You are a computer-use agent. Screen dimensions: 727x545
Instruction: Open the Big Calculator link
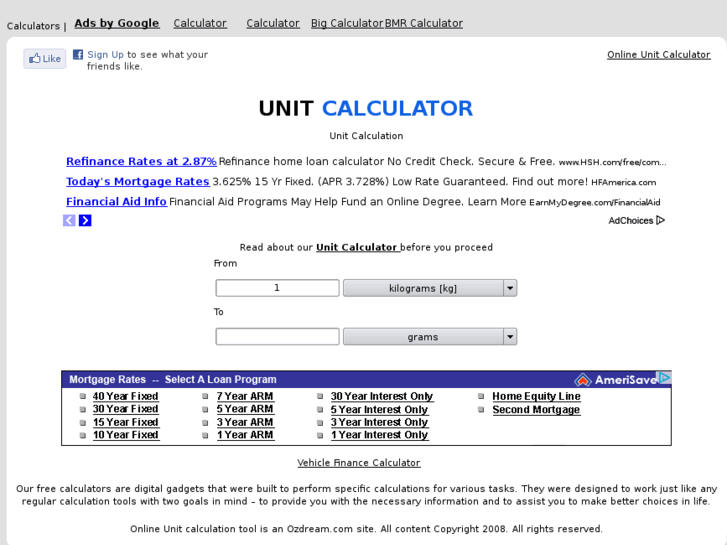pyautogui.click(x=347, y=23)
